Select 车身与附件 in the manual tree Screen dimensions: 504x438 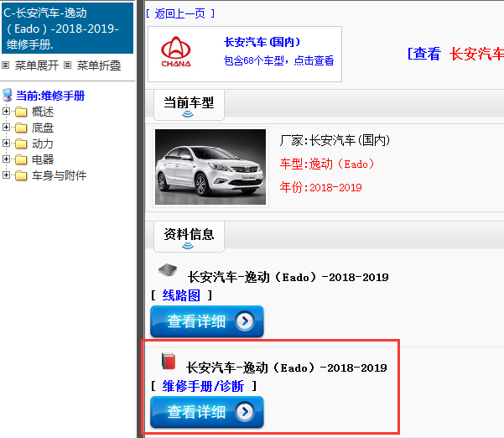point(60,175)
